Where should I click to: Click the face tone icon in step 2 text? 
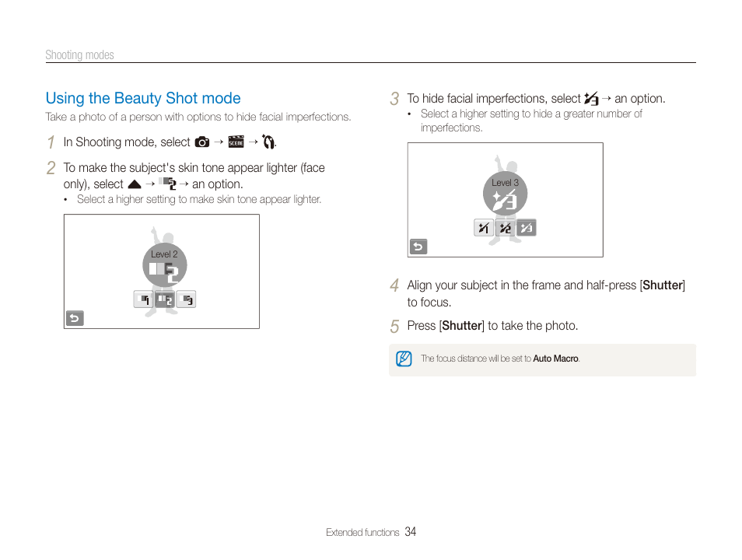point(167,184)
